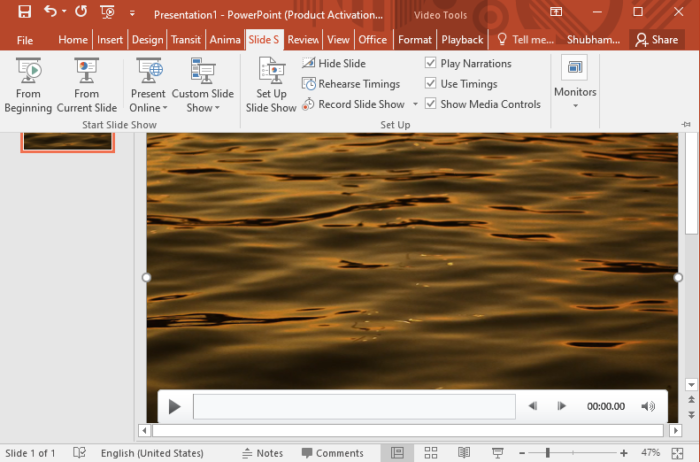Switch to the Insert tab
This screenshot has width=700, height=462.
coord(110,40)
